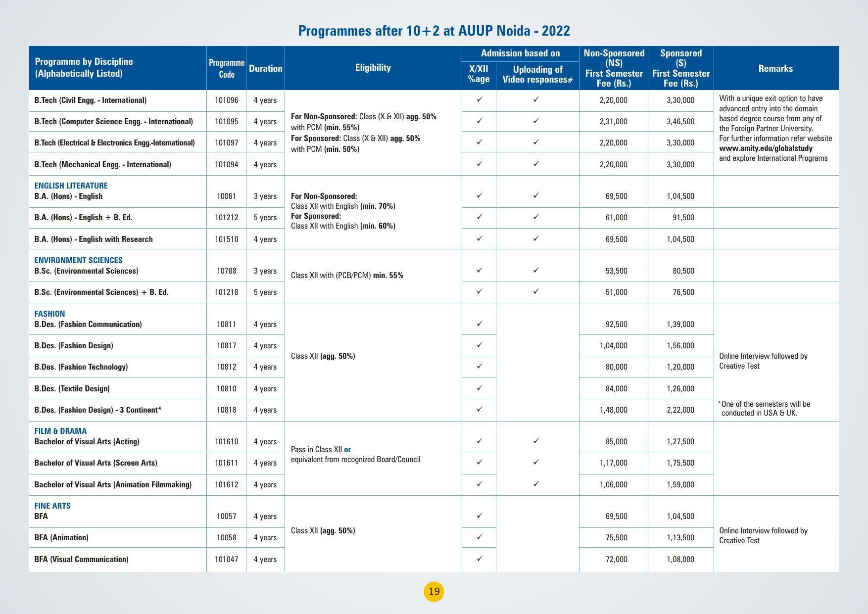Image resolution: width=868 pixels, height=614 pixels.
Task: Click programme code 101218
Action: pyautogui.click(x=226, y=292)
